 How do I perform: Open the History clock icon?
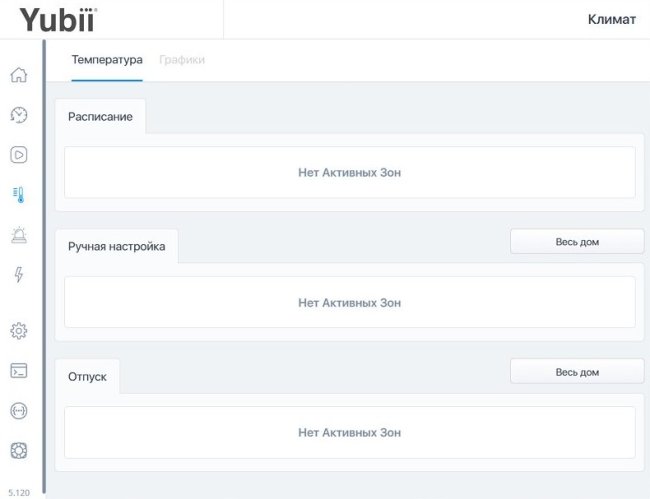coord(18,115)
